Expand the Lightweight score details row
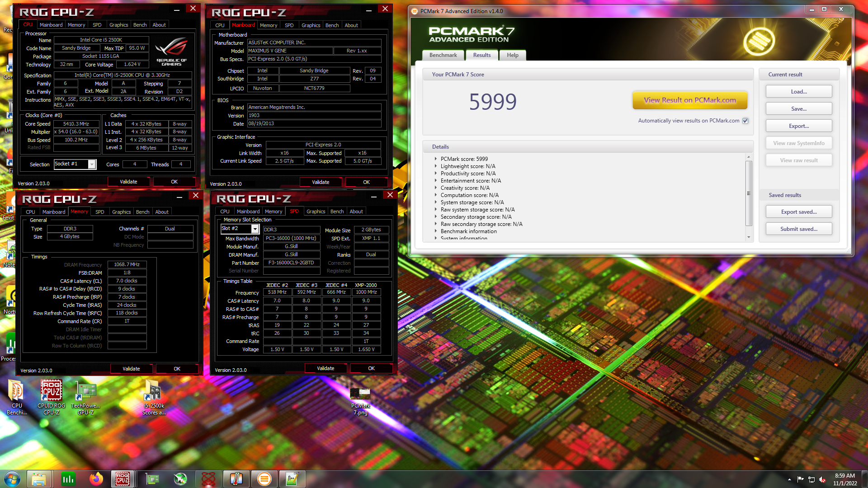Screen dimensions: 868x488 click(436, 166)
